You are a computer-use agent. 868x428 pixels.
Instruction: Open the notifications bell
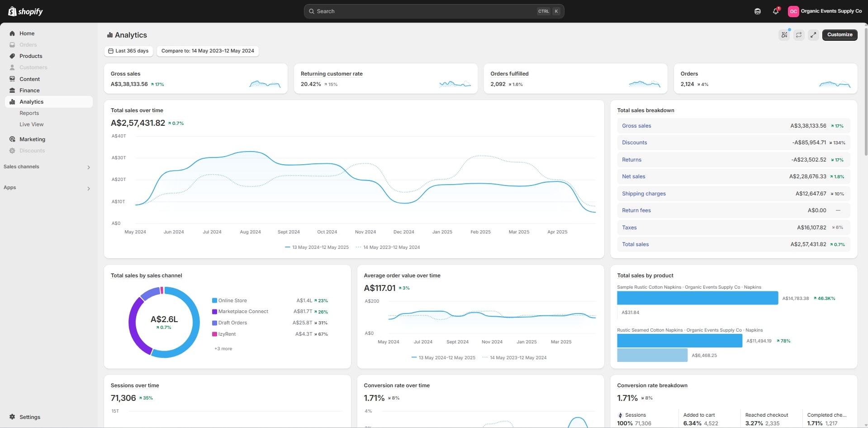pyautogui.click(x=775, y=11)
